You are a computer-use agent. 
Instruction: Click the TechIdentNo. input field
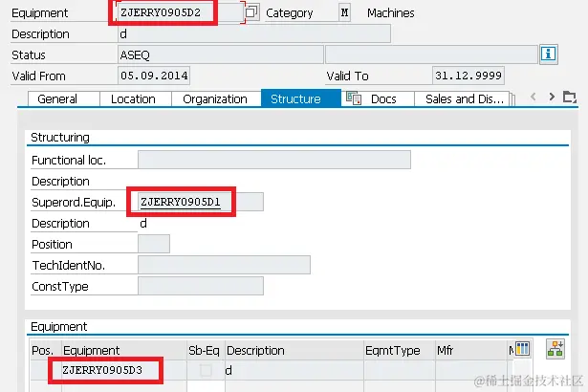[224, 265]
